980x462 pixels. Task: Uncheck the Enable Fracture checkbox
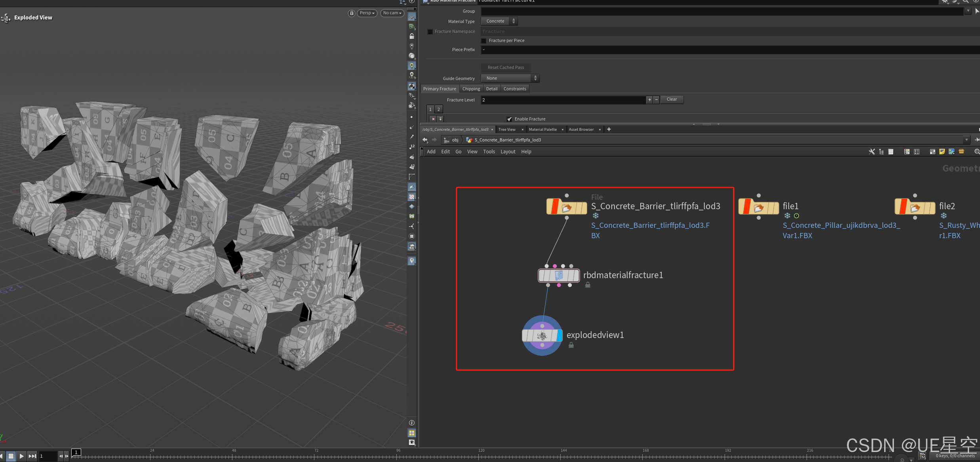pos(510,119)
